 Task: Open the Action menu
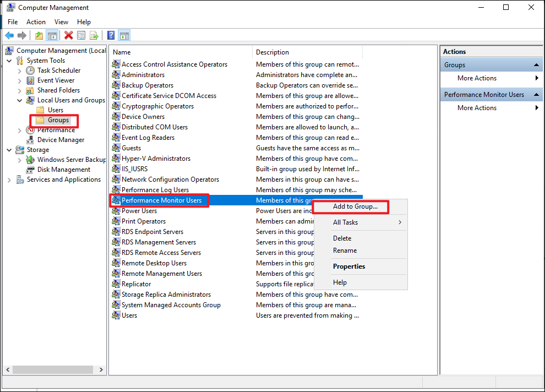click(x=36, y=22)
